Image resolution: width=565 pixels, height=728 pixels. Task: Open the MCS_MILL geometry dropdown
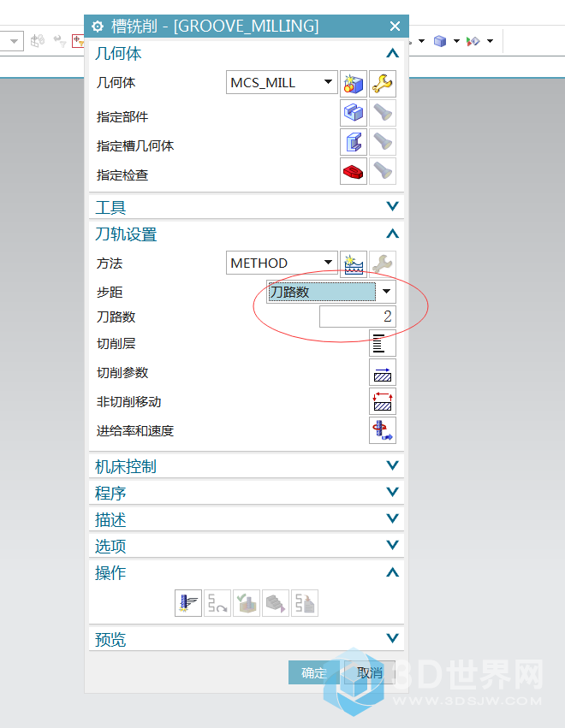tap(282, 82)
